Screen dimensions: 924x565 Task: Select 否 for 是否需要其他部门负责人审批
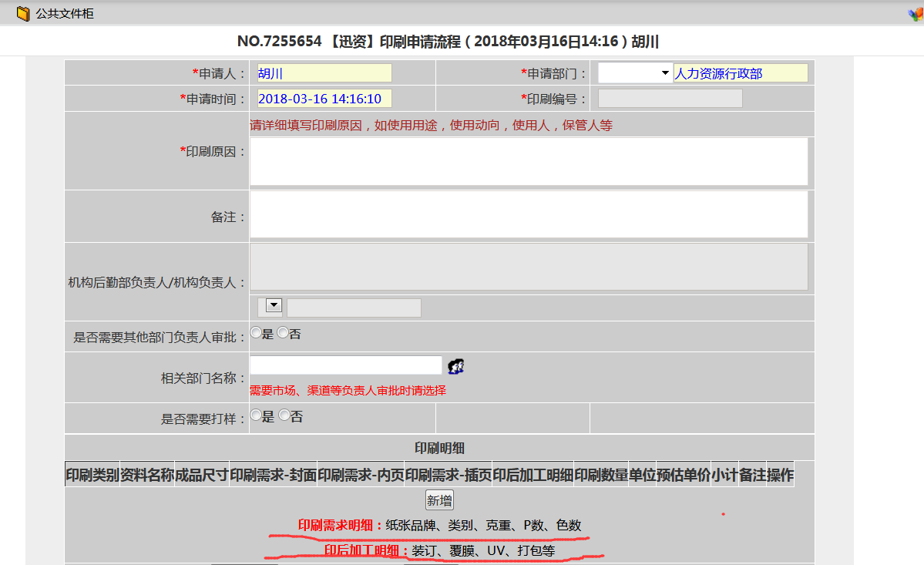[x=283, y=331]
